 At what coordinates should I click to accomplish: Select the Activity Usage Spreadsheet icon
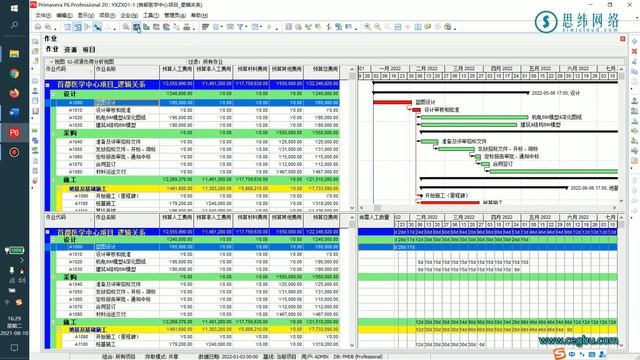(136, 27)
